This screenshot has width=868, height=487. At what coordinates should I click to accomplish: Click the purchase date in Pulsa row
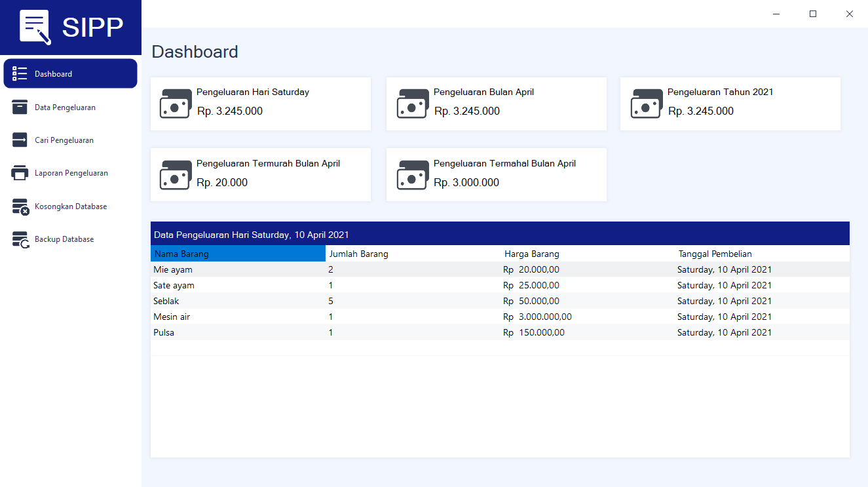(725, 332)
